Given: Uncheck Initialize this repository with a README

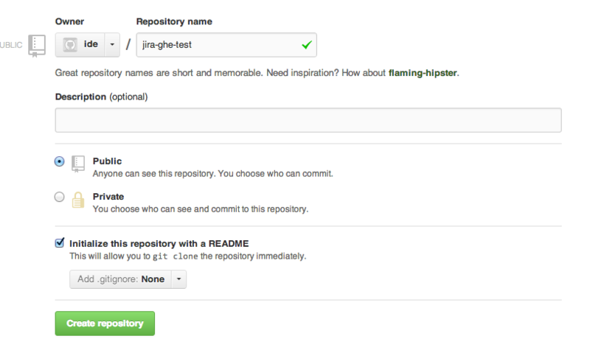Looking at the screenshot, I should tap(60, 242).
